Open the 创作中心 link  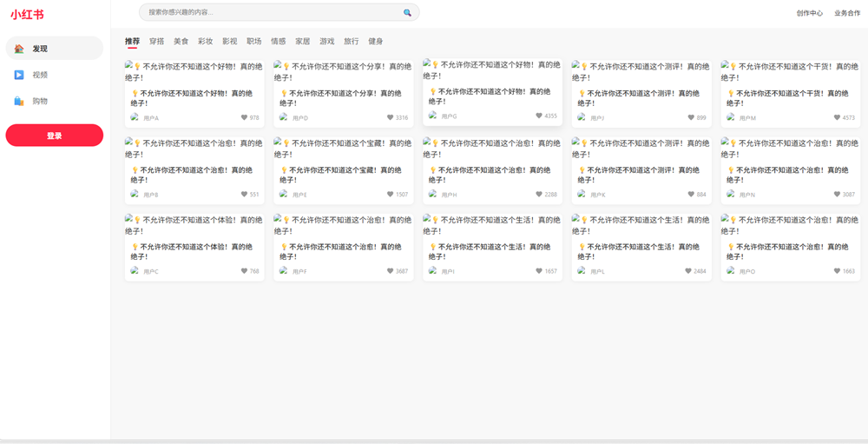(x=809, y=13)
